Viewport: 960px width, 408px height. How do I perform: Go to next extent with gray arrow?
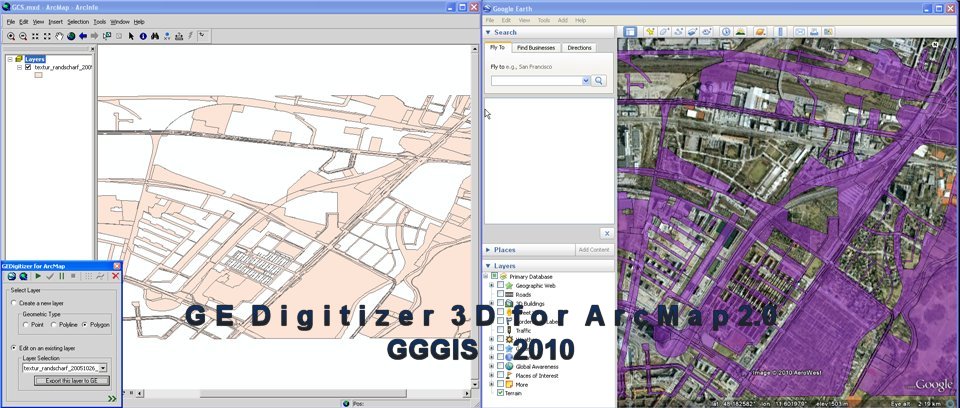click(x=94, y=36)
